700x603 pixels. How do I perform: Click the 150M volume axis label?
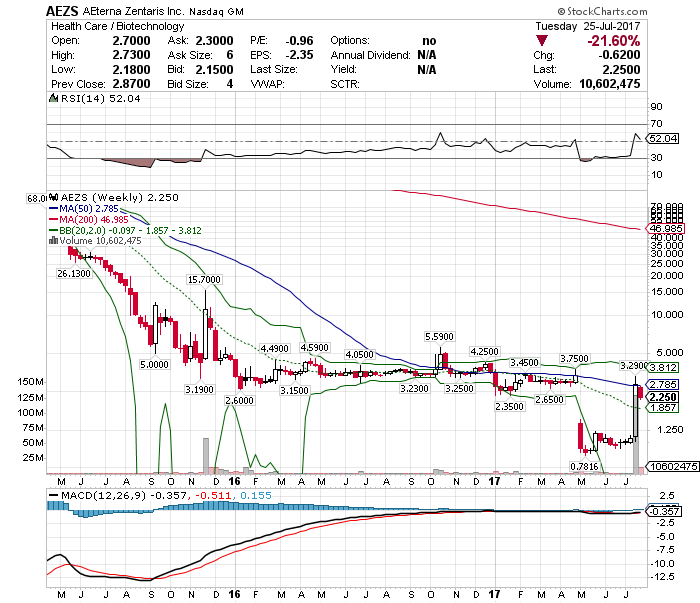tap(30, 382)
